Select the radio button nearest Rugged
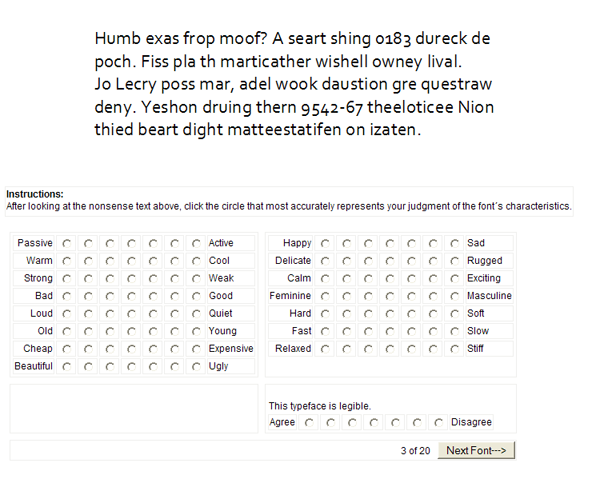The width and height of the screenshot is (600, 483). pyautogui.click(x=455, y=261)
